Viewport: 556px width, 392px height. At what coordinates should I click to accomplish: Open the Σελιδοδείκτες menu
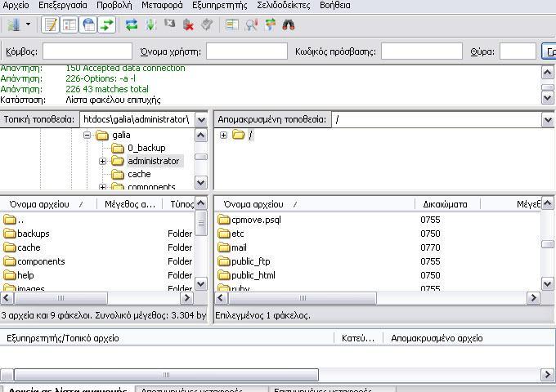point(284,6)
